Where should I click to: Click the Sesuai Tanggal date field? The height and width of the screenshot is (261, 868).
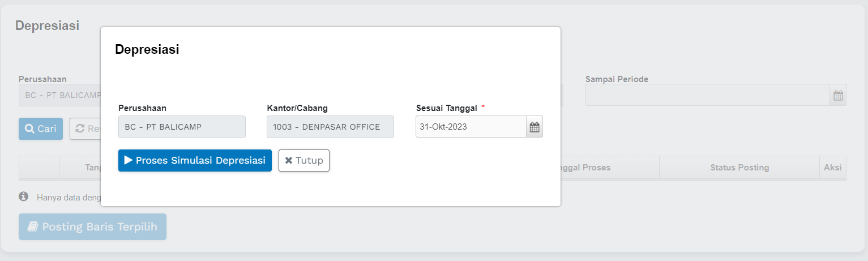pyautogui.click(x=471, y=127)
